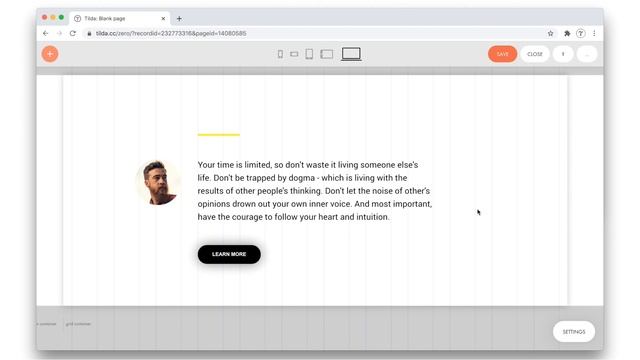Screen dimensions: 640x360
Task: Open the Chrome three-dot menu
Action: coord(594,33)
